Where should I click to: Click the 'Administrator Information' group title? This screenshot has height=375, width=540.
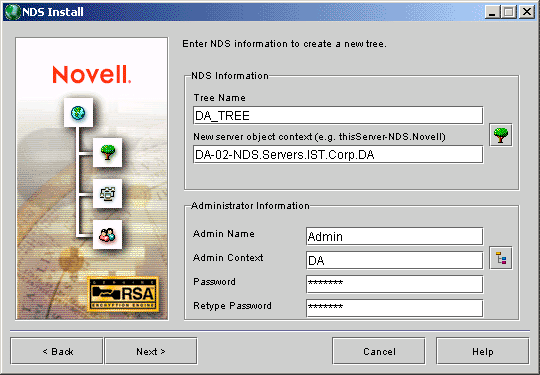click(x=250, y=206)
